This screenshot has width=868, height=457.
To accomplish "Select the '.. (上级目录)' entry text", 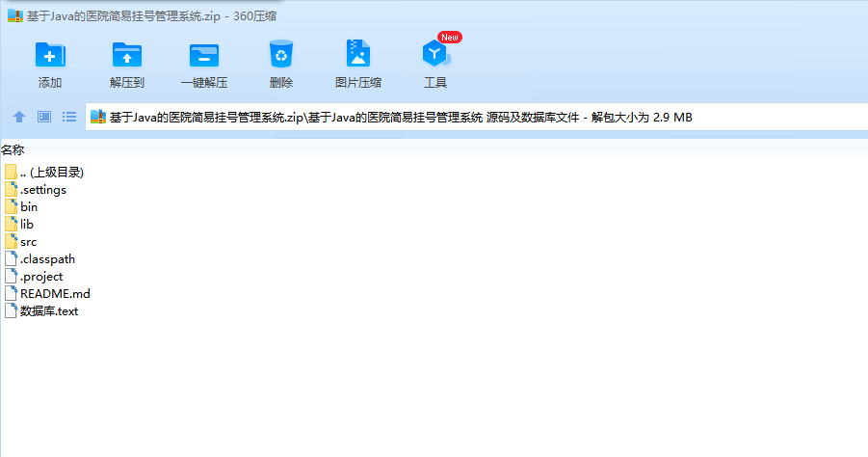I will 51,173.
